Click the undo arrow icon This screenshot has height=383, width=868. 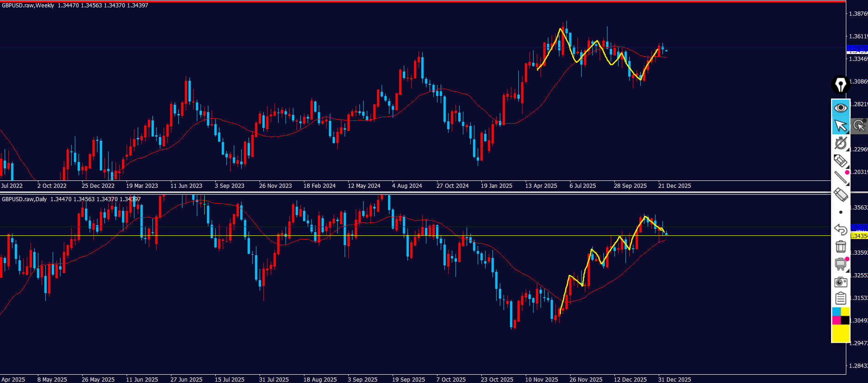[840, 229]
